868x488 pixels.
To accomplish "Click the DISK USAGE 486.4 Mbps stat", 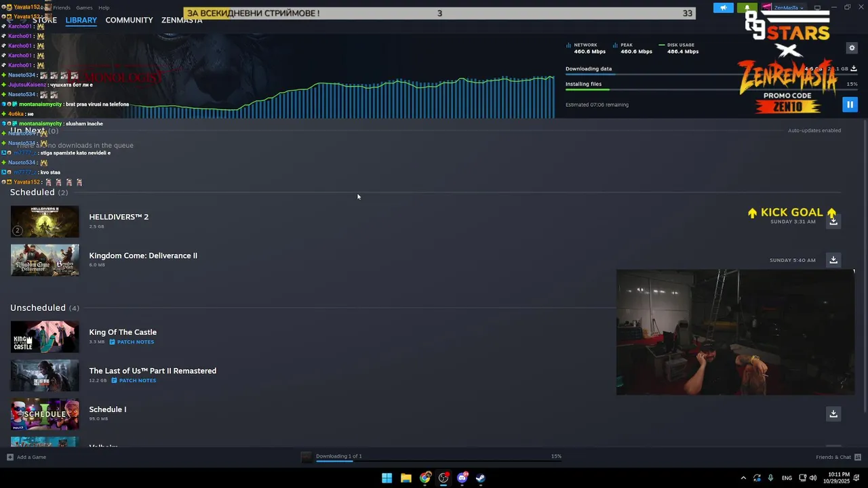I will click(x=679, y=48).
